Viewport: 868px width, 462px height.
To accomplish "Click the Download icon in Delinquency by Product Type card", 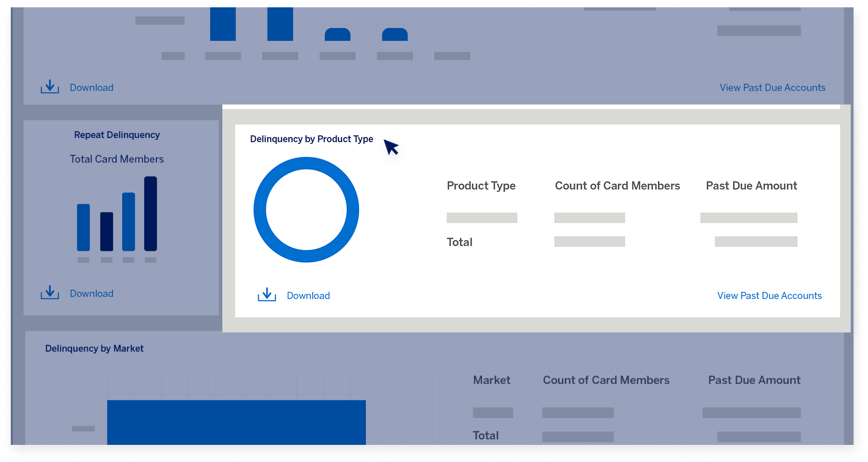I will [x=266, y=293].
